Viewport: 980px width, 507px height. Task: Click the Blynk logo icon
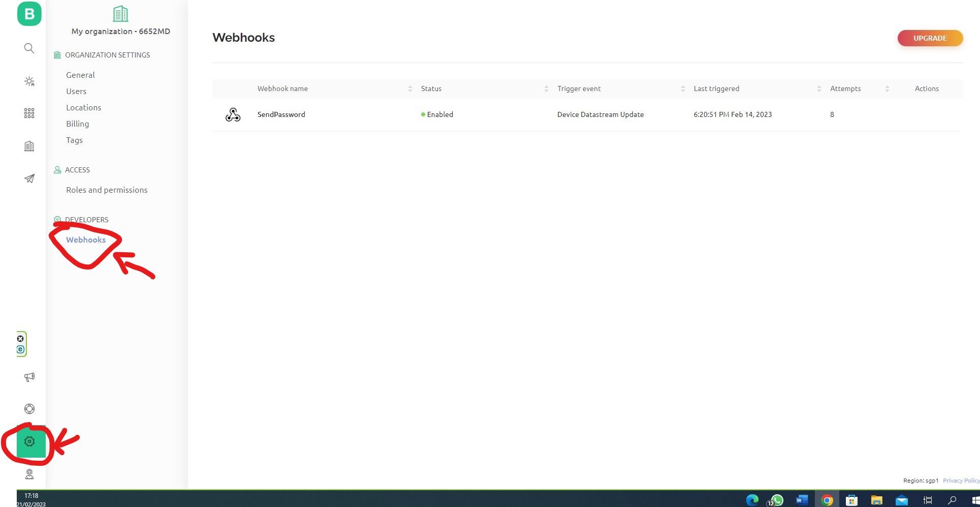pyautogui.click(x=29, y=14)
